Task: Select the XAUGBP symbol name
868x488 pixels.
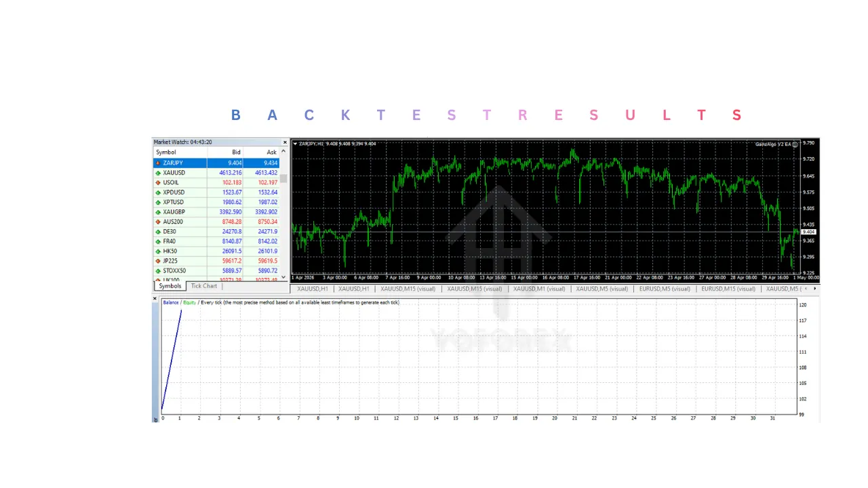Action: [x=174, y=212]
